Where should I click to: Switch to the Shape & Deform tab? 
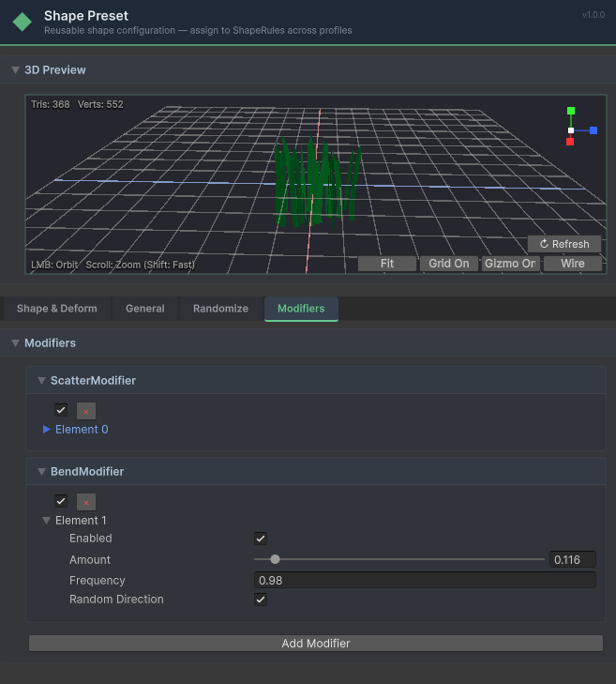click(x=55, y=309)
